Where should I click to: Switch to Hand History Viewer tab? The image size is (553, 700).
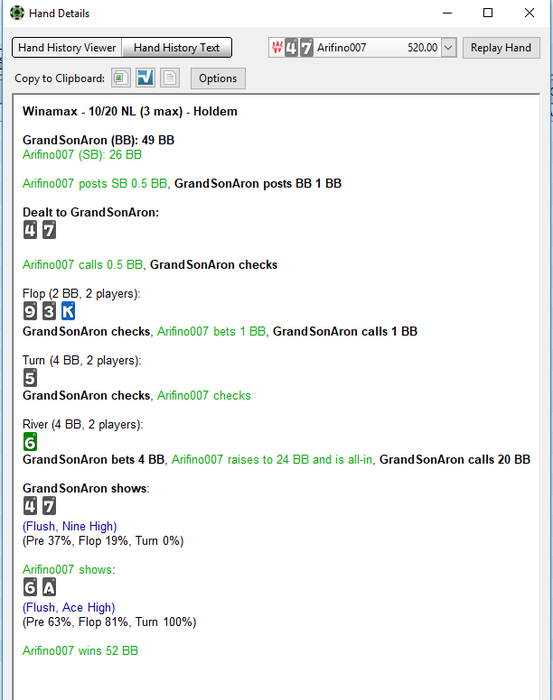[67, 48]
